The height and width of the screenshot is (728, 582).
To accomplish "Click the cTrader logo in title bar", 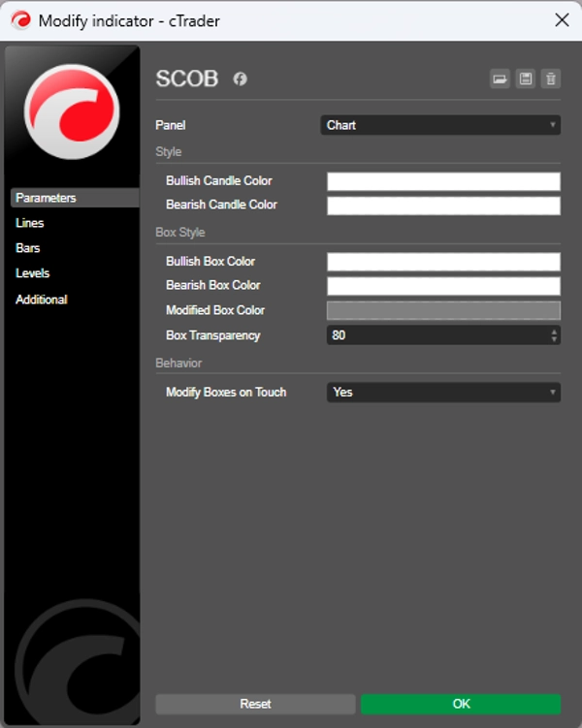I will tap(21, 20).
